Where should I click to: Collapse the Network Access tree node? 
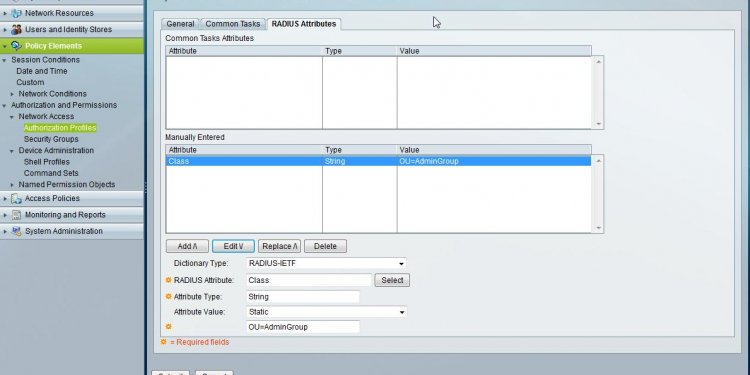pos(12,117)
